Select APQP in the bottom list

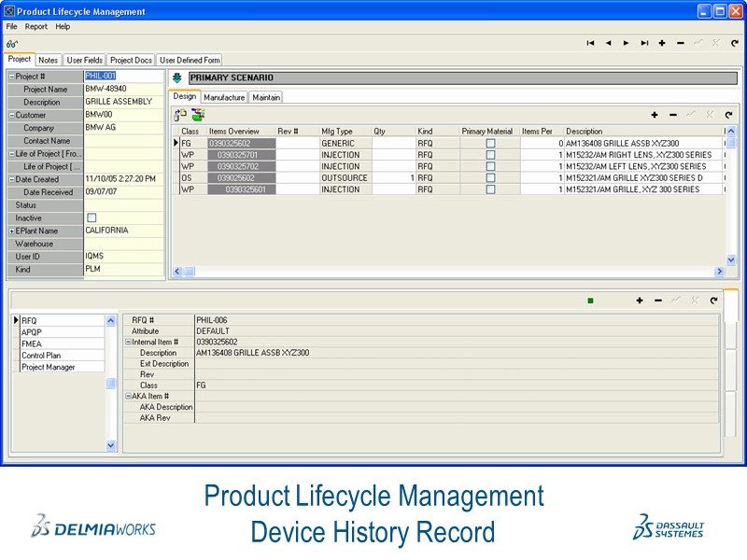pyautogui.click(x=32, y=332)
